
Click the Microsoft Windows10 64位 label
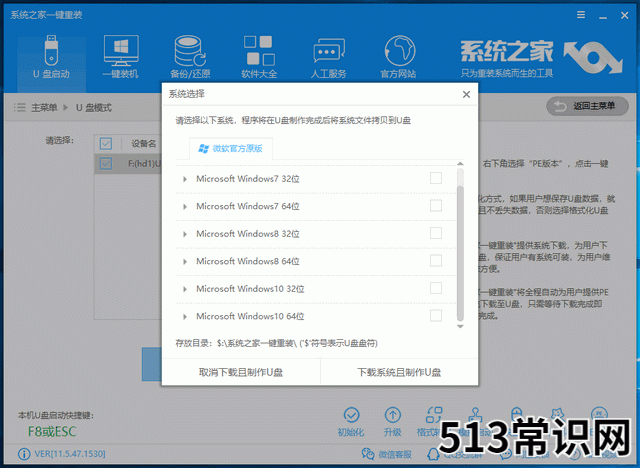(250, 316)
